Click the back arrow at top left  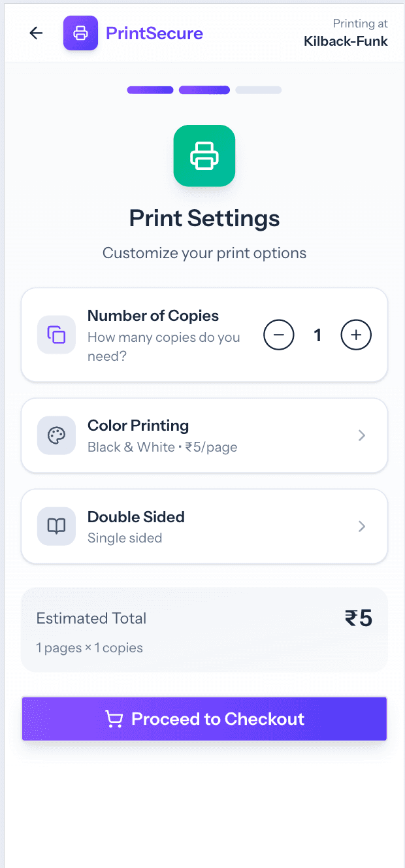click(36, 33)
